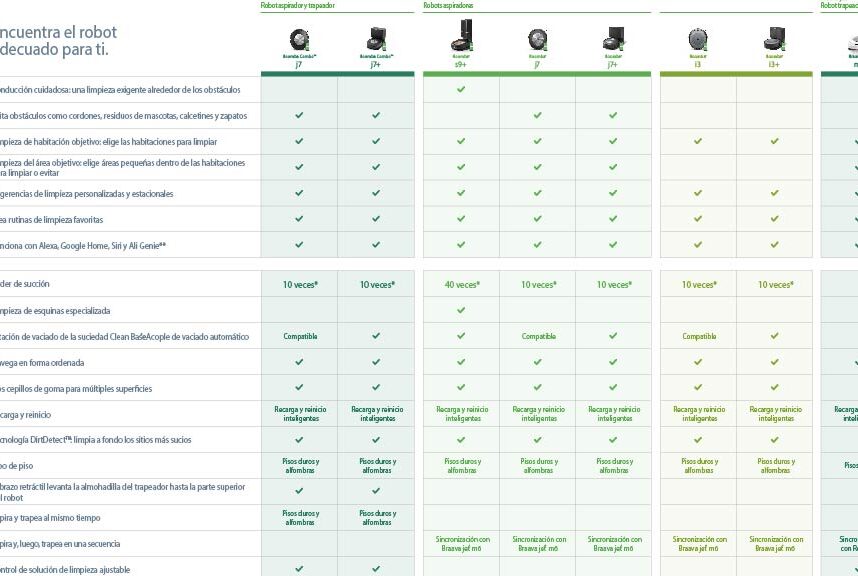Click 'Recarga y reinicio inteligentes' under Roomba j7+
Screen dimensions: 858x576
pyautogui.click(x=614, y=414)
